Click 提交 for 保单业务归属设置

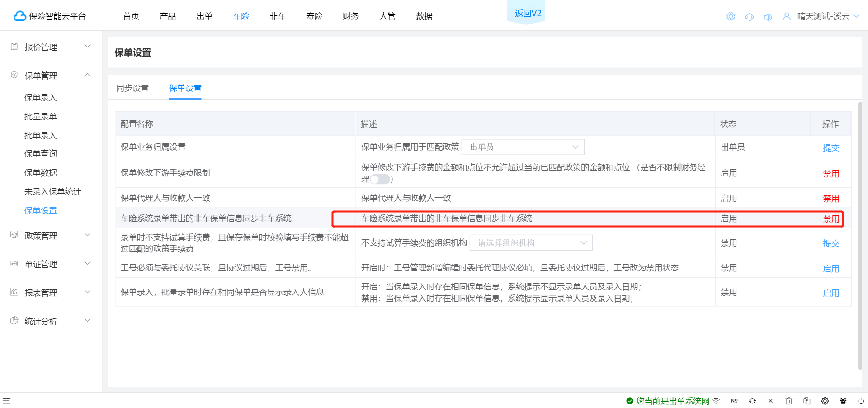click(831, 148)
